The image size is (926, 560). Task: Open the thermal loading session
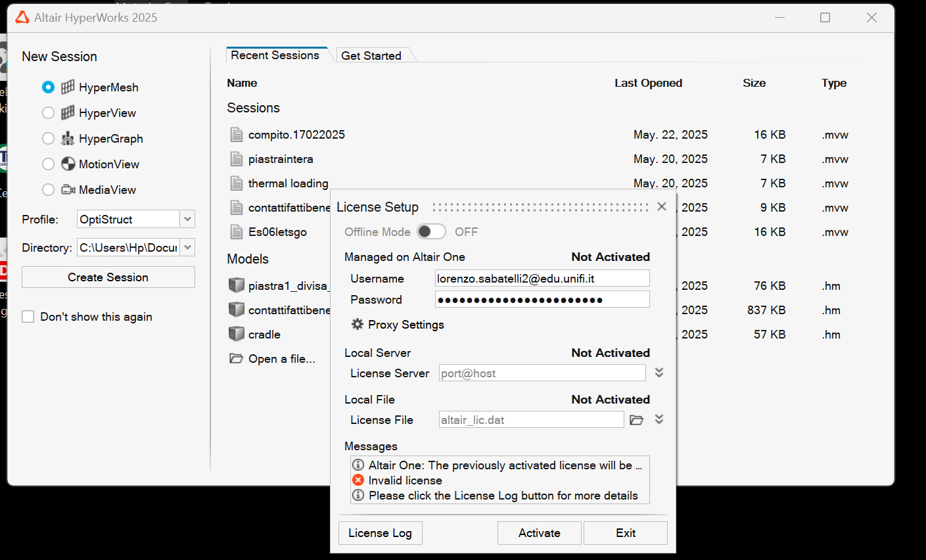(x=288, y=183)
